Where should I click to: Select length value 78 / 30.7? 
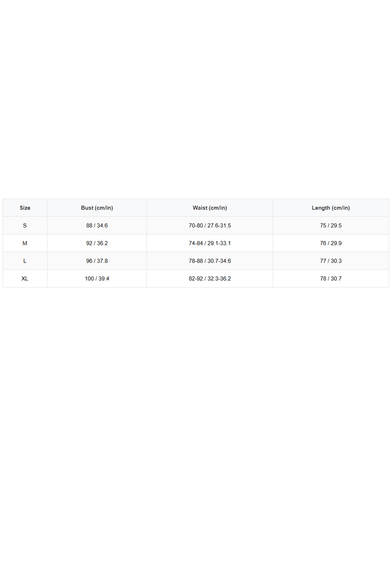coord(331,279)
